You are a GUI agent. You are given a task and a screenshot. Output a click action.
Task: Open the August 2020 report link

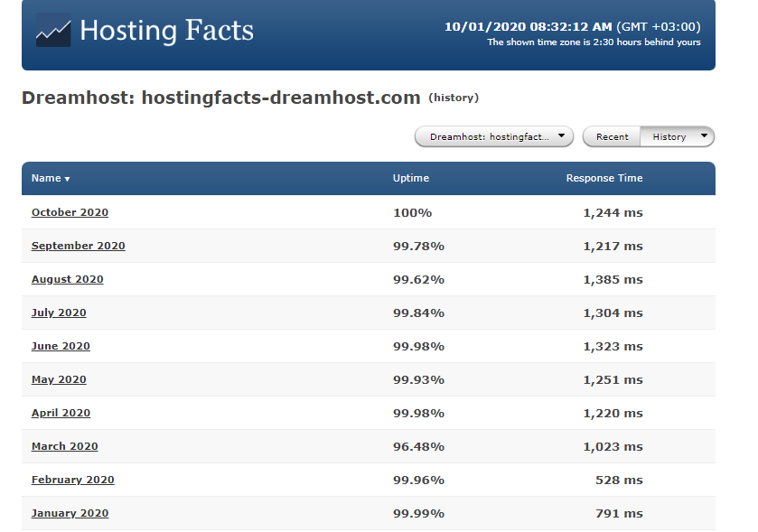[x=67, y=279]
